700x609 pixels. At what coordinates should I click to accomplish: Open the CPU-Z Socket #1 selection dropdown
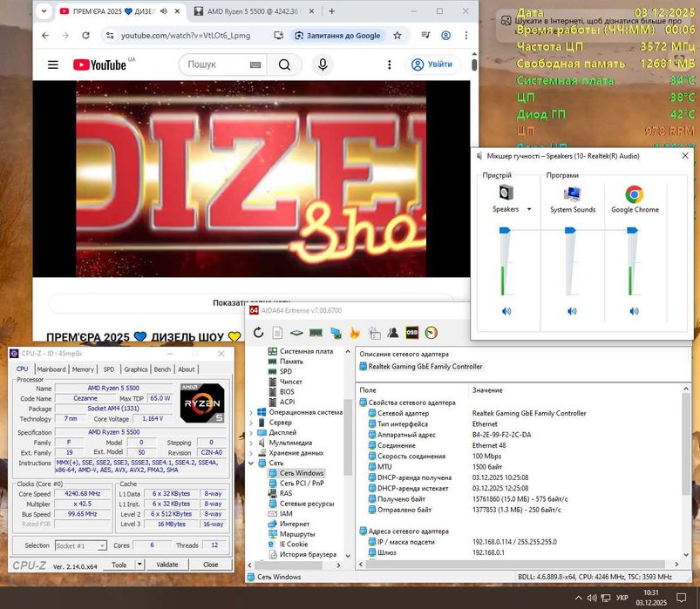(81, 545)
